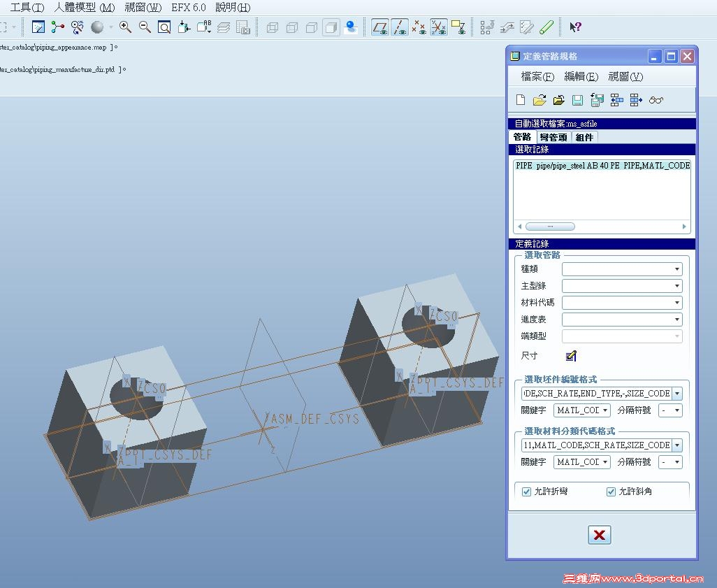This screenshot has width=717, height=588.
Task: Open the 主型錄 dropdown
Action: click(622, 286)
